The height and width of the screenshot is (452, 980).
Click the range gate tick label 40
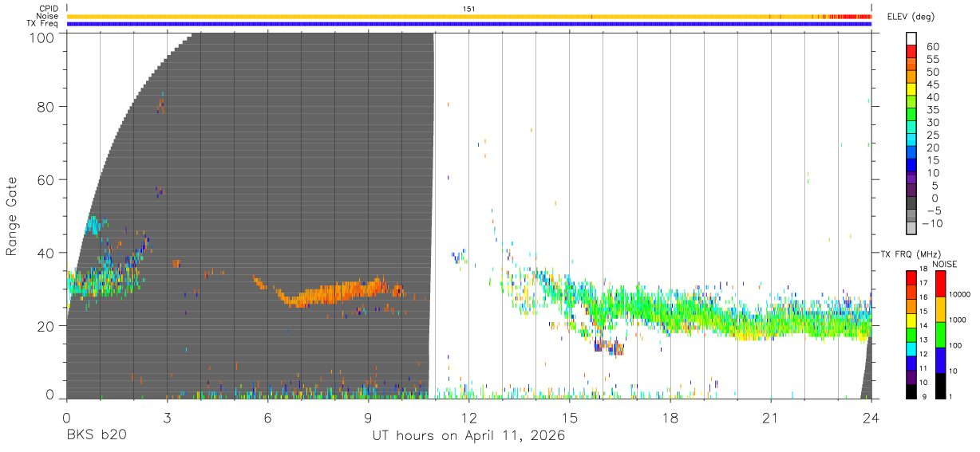coord(45,253)
